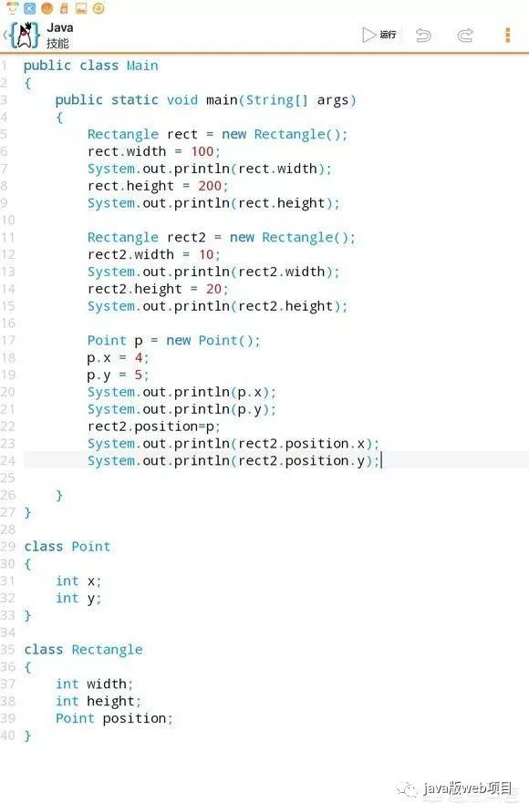This screenshot has height=812, width=529.
Task: Tap the orange round notification icon
Action: pos(47,8)
